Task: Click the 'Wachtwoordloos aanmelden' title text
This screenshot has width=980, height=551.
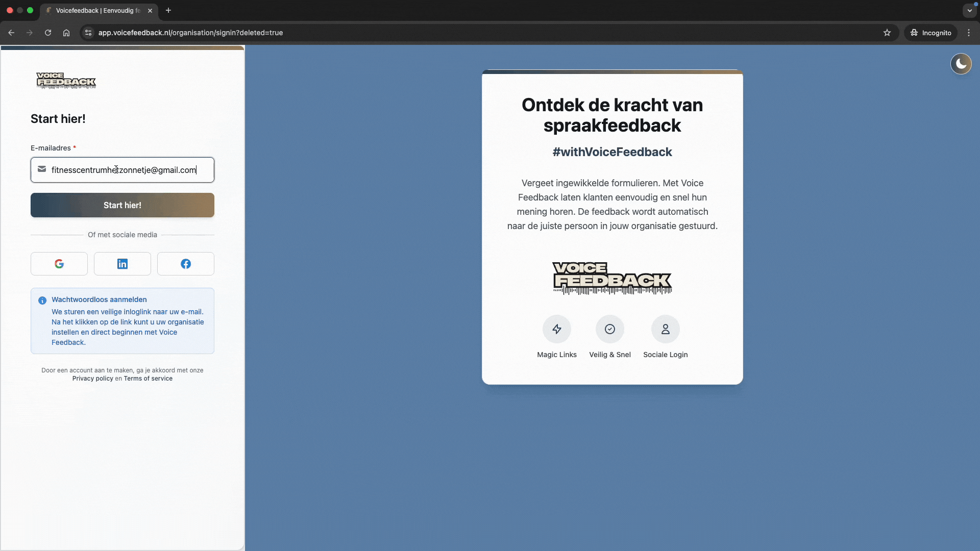Action: coord(99,299)
